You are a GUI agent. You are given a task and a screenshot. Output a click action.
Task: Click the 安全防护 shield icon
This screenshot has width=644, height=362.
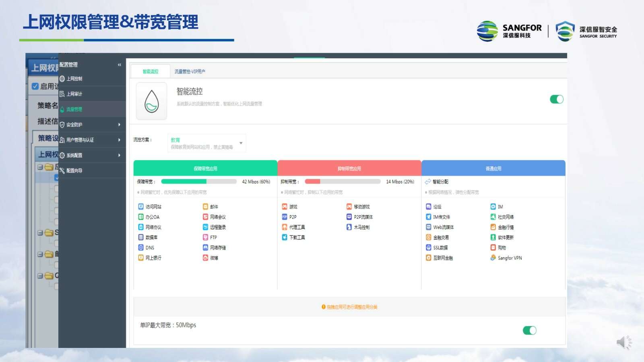coord(62,125)
